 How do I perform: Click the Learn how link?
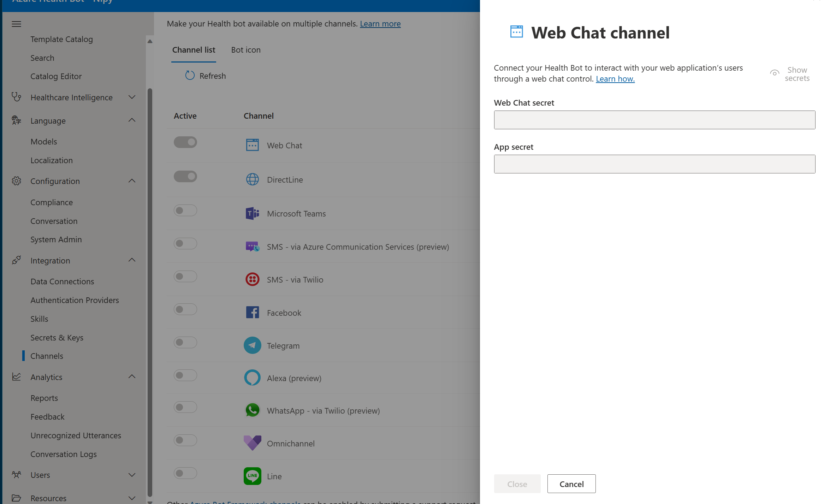[x=615, y=79]
